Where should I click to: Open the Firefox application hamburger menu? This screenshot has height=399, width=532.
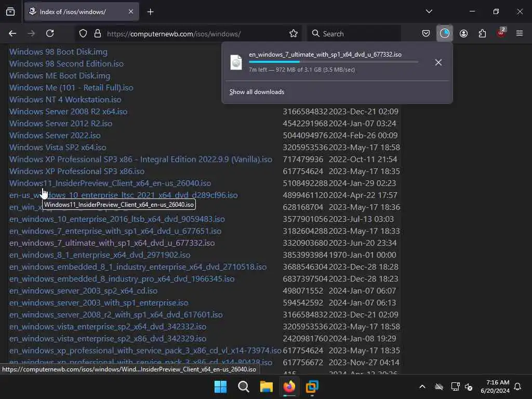click(520, 33)
